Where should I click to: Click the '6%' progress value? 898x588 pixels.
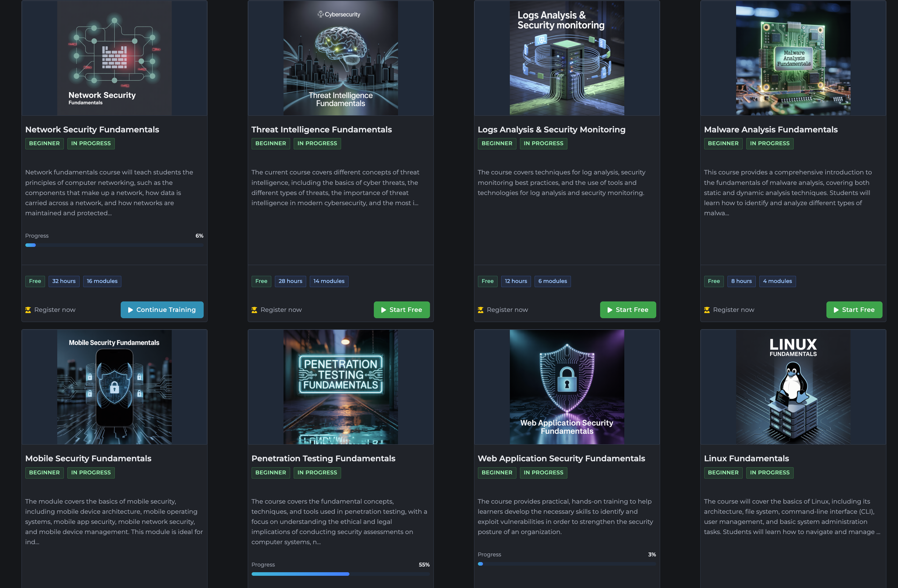[x=199, y=236]
